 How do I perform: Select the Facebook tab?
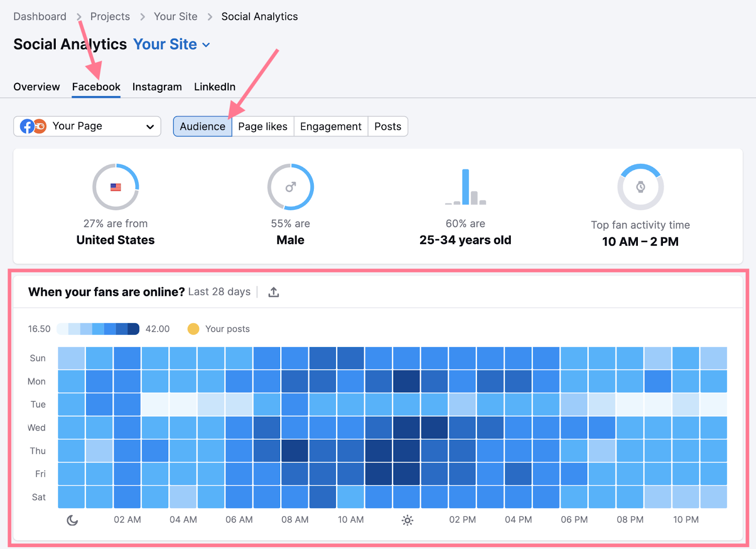[96, 87]
